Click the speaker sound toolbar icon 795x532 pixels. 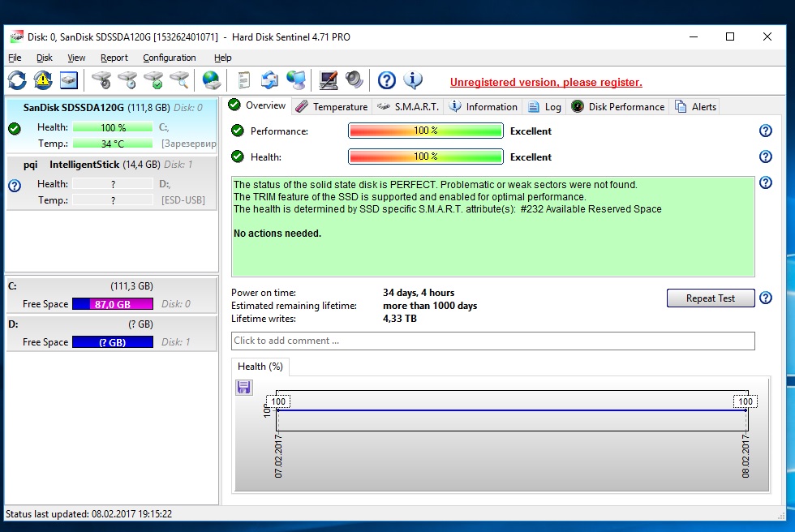[x=354, y=79]
